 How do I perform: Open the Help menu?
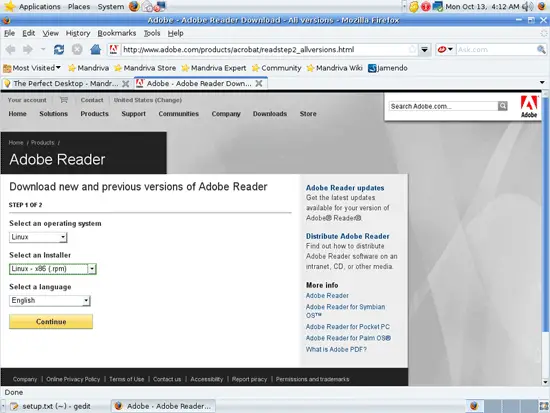(x=175, y=33)
